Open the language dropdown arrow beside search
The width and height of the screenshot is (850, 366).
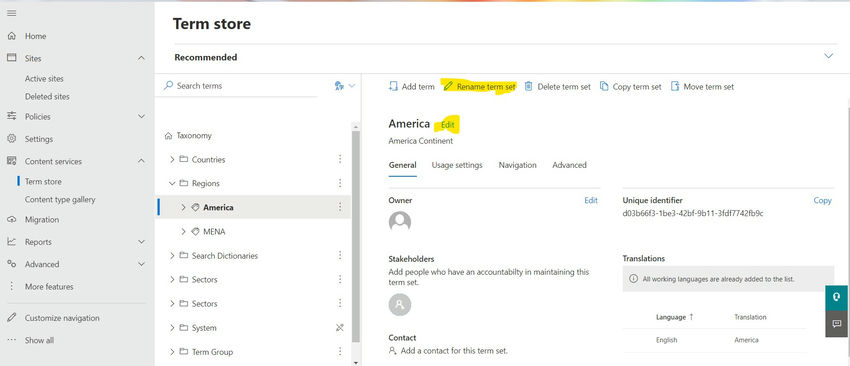(352, 86)
